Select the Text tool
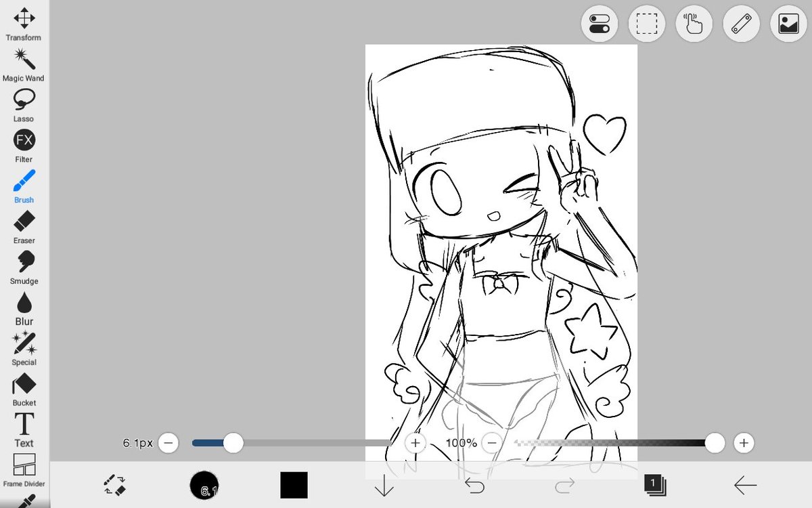This screenshot has width=812, height=508. tap(24, 431)
